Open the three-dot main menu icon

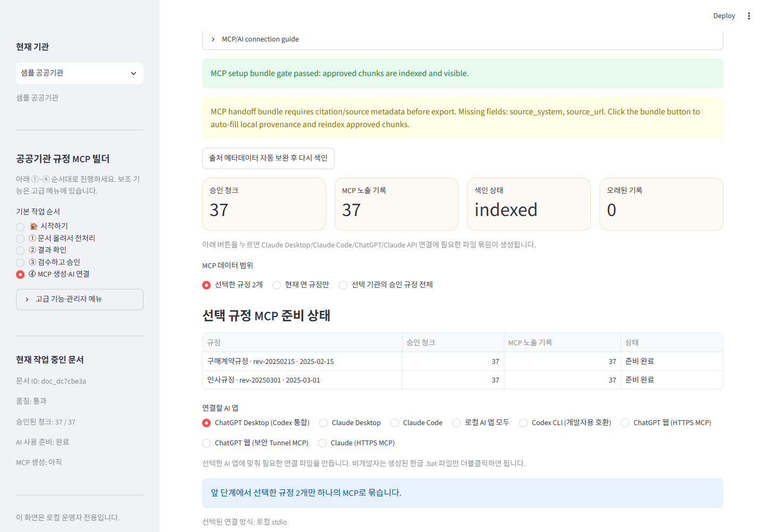coord(748,16)
